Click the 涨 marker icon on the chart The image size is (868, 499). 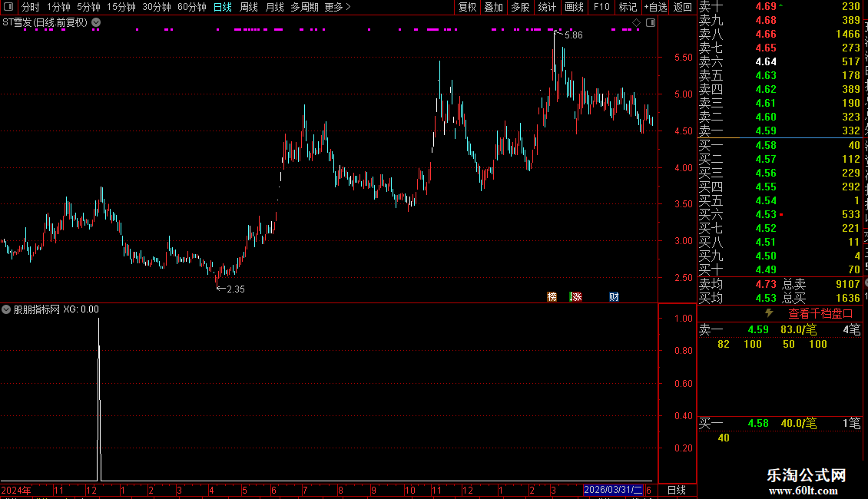click(575, 296)
